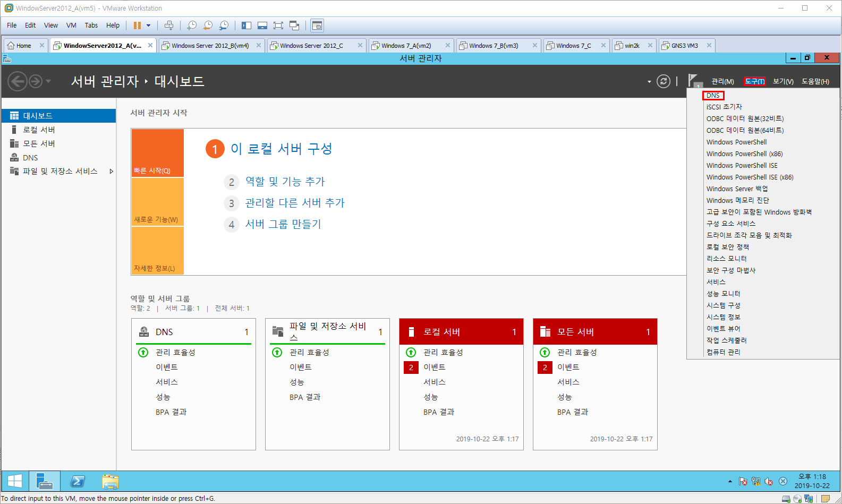Open the Windows Start button
This screenshot has width=842, height=504.
pyautogui.click(x=15, y=481)
